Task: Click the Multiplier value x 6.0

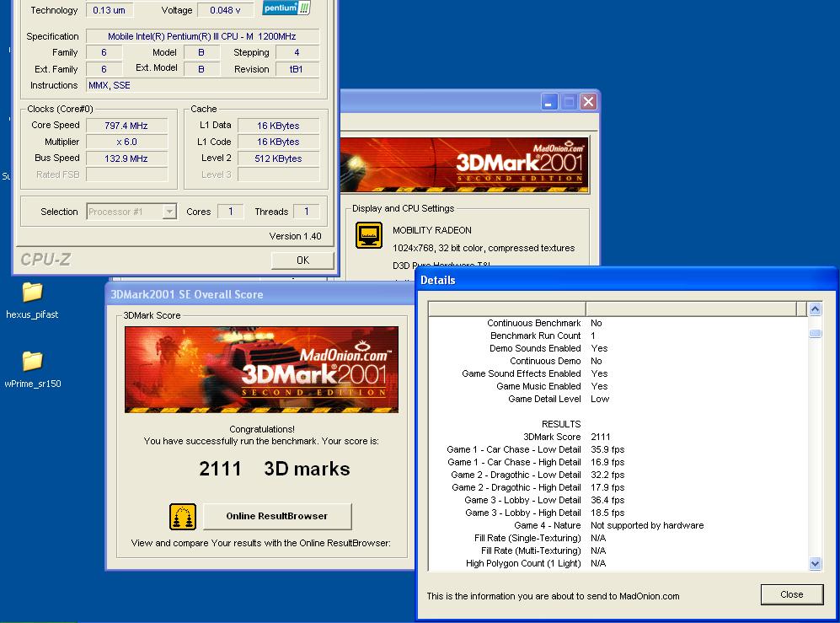Action: (x=126, y=142)
